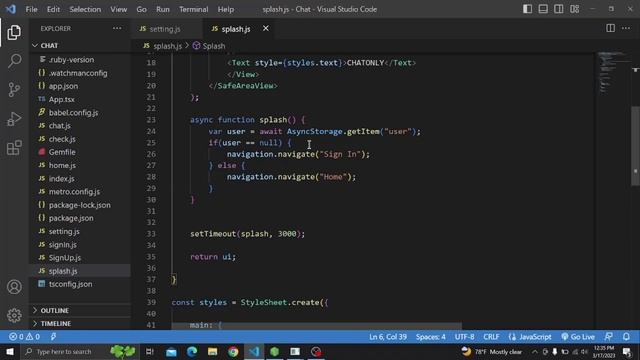Open editor More Actions ellipsis

[x=626, y=28]
